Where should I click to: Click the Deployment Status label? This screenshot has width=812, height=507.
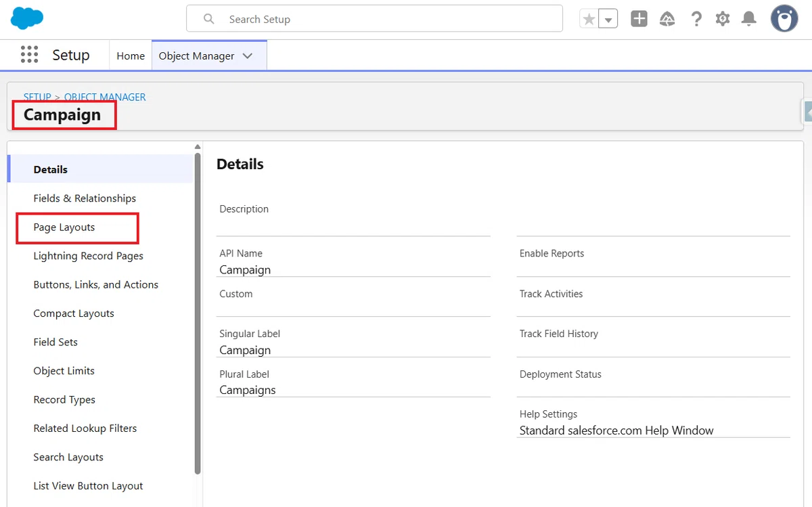pyautogui.click(x=560, y=374)
